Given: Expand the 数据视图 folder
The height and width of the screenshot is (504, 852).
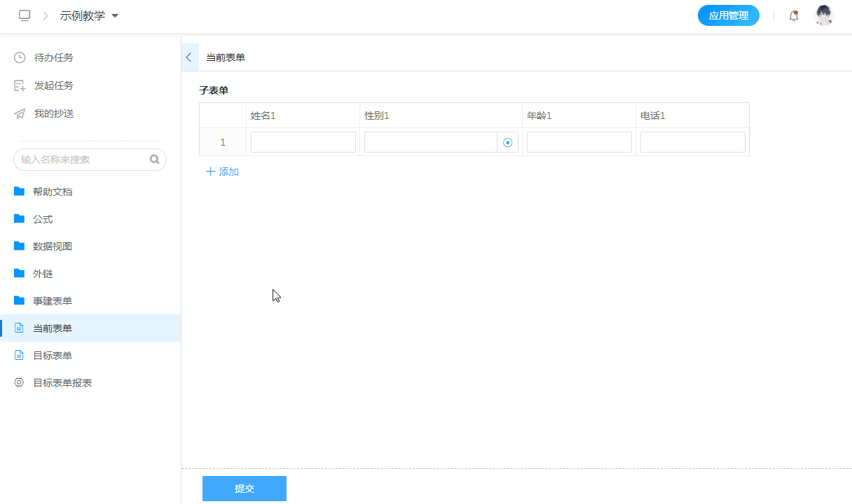Looking at the screenshot, I should pos(53,246).
